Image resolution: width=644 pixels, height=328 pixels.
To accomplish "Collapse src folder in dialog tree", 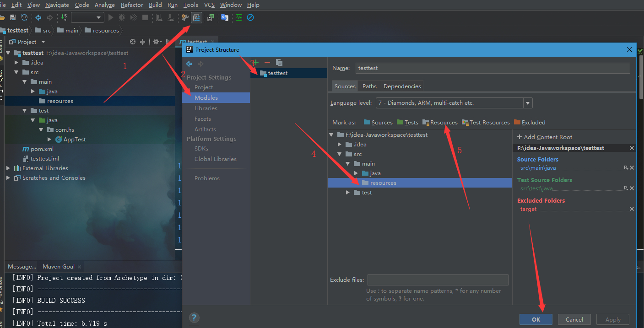I will (x=340, y=154).
